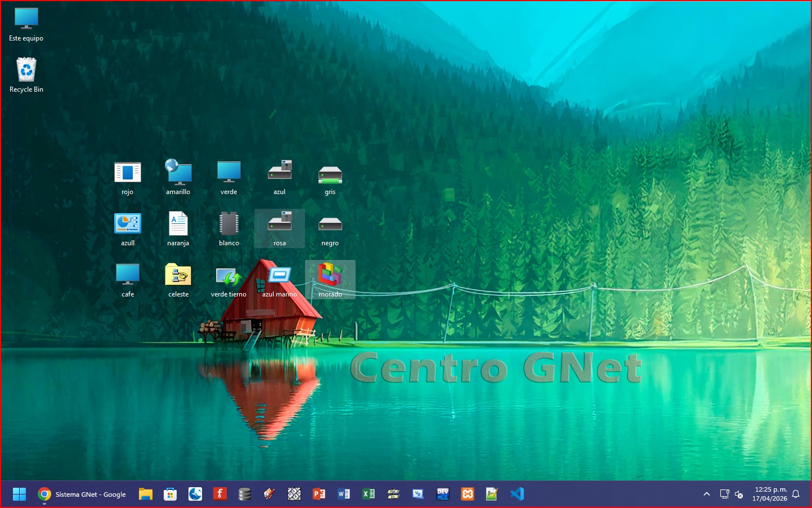Open the 'rojo' desktop shortcut
The height and width of the screenshot is (508, 812).
[x=128, y=173]
